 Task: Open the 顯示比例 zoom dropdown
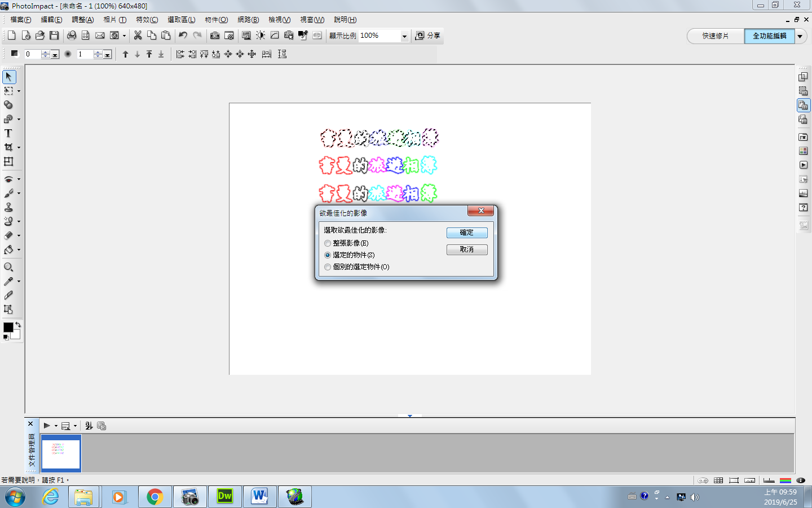[404, 36]
